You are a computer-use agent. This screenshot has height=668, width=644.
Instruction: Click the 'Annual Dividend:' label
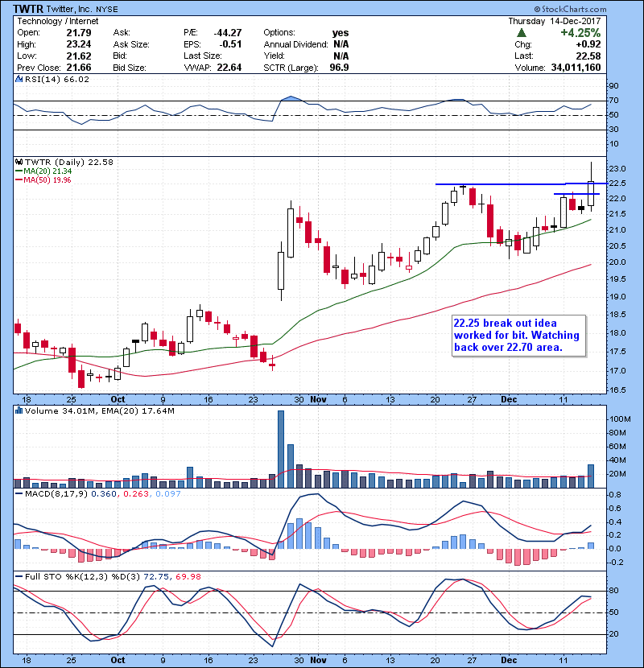coord(295,44)
